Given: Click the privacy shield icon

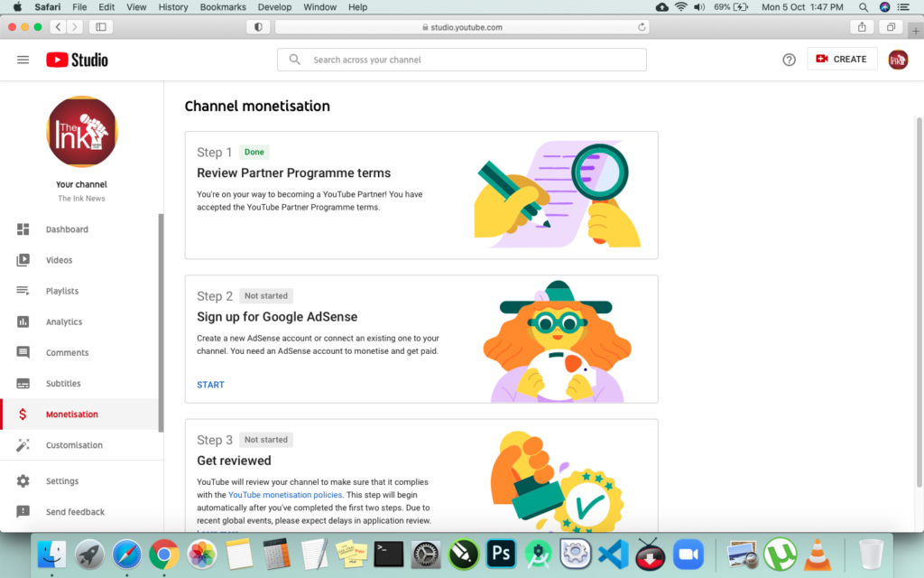Looking at the screenshot, I should click(x=258, y=27).
